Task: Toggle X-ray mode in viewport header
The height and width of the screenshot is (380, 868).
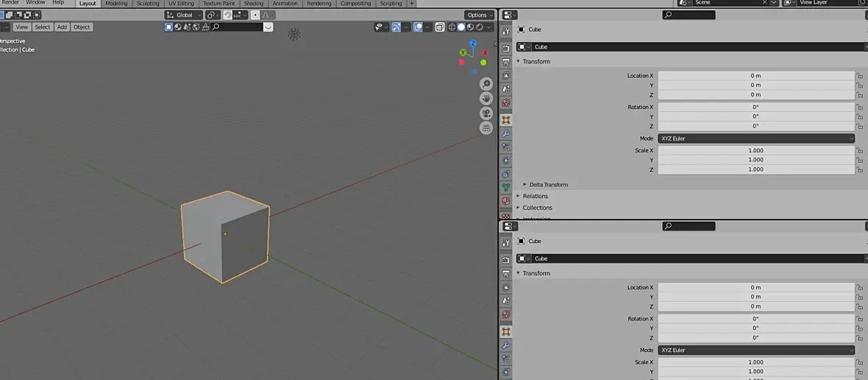Action: pos(439,27)
